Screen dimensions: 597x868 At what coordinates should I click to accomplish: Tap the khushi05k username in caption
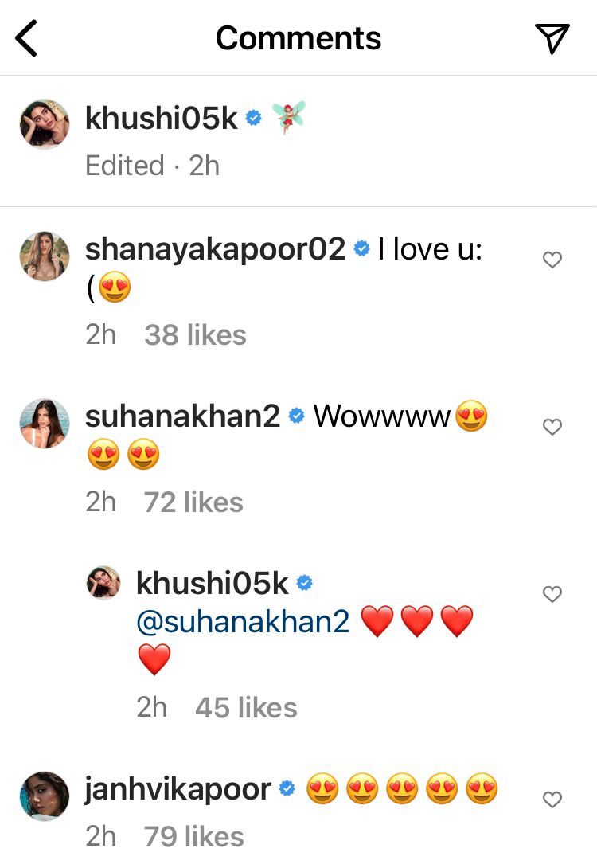(161, 119)
